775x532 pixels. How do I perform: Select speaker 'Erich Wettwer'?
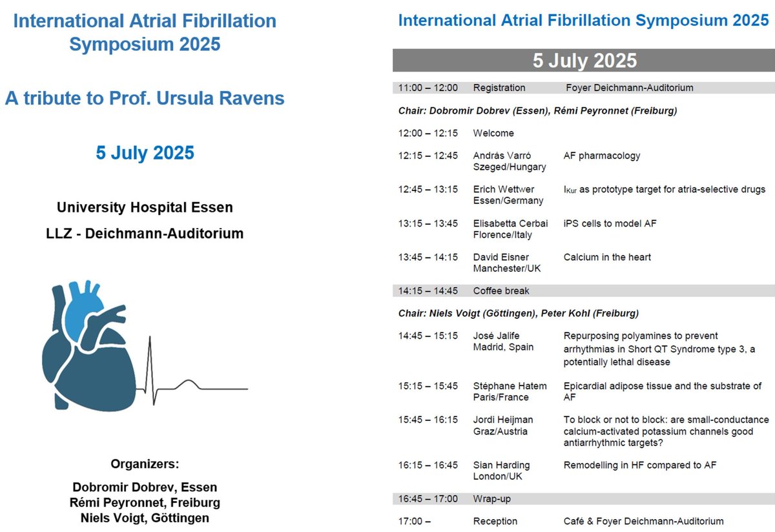504,189
